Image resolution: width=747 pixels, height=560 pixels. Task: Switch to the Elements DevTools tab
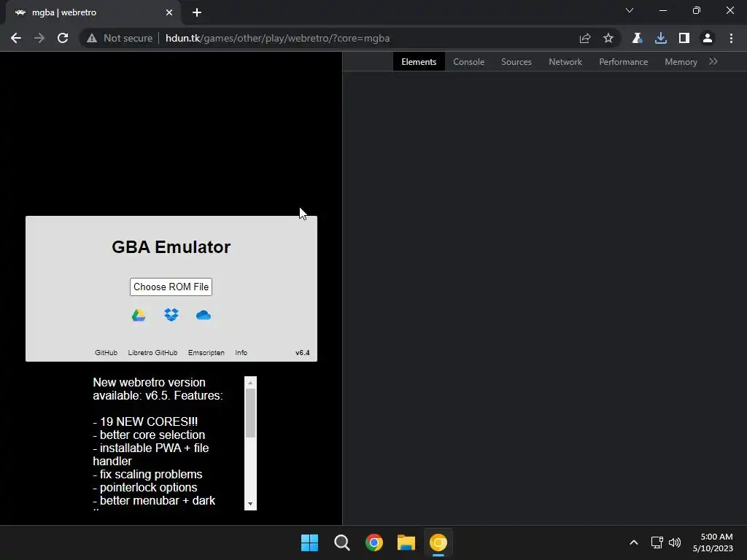[419, 62]
